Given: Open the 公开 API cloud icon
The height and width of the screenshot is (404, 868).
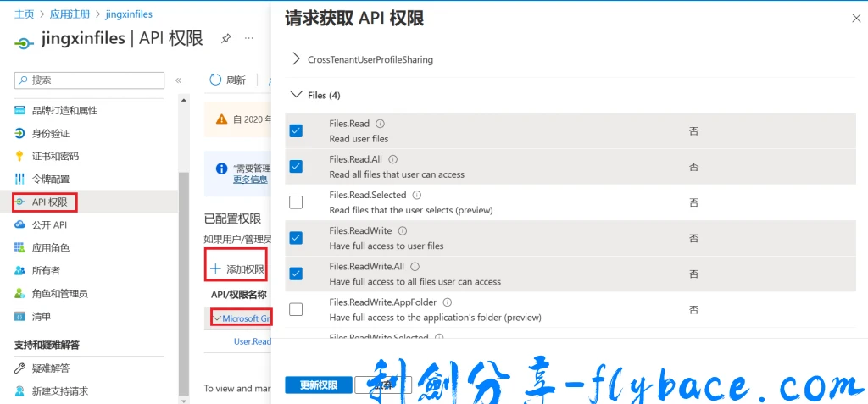Looking at the screenshot, I should coord(20,224).
